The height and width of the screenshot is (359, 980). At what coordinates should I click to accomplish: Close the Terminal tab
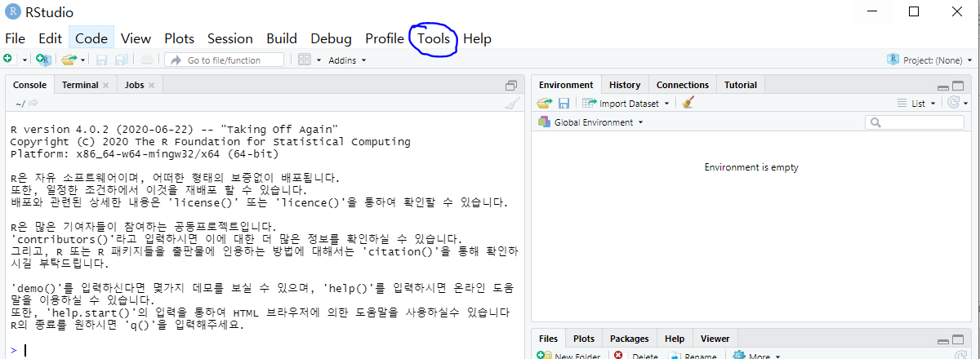105,86
